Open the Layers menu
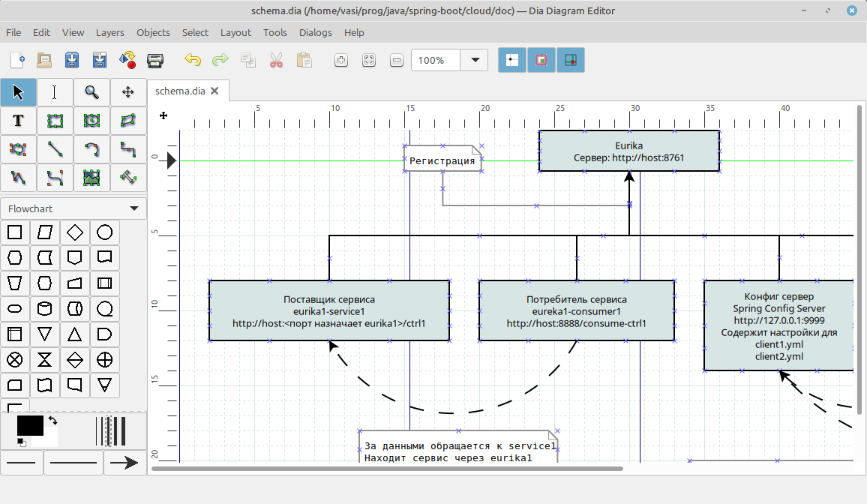The height and width of the screenshot is (504, 867). point(110,32)
